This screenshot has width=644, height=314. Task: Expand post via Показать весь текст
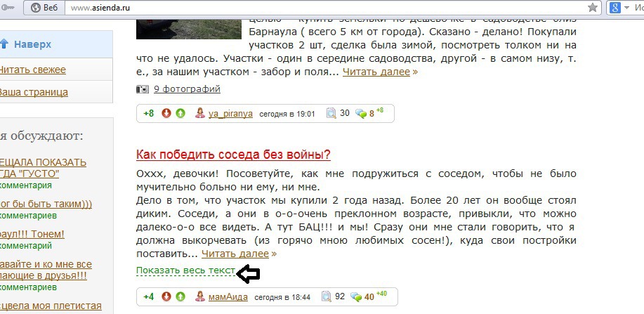185,270
